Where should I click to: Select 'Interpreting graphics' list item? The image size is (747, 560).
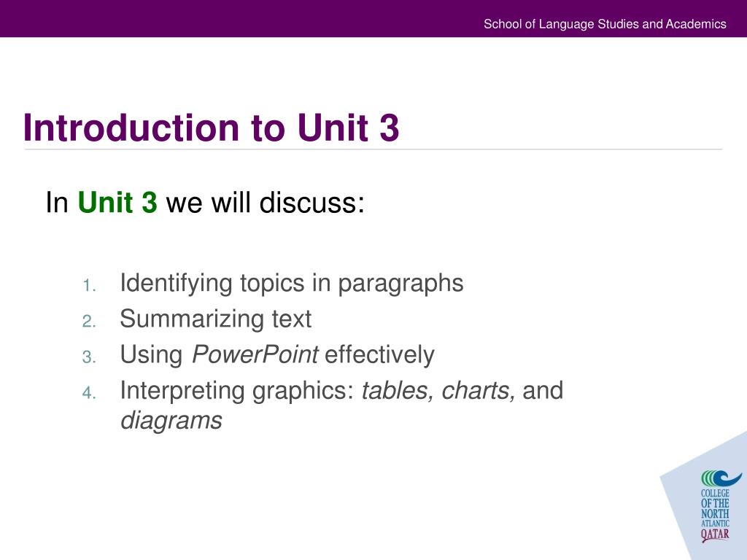(341, 405)
